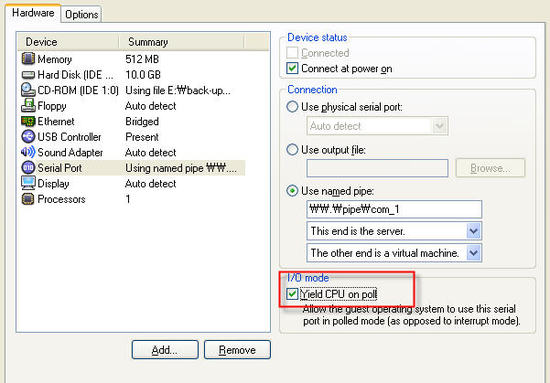The height and width of the screenshot is (383, 550).
Task: Click the Summary column header
Action: (x=181, y=42)
